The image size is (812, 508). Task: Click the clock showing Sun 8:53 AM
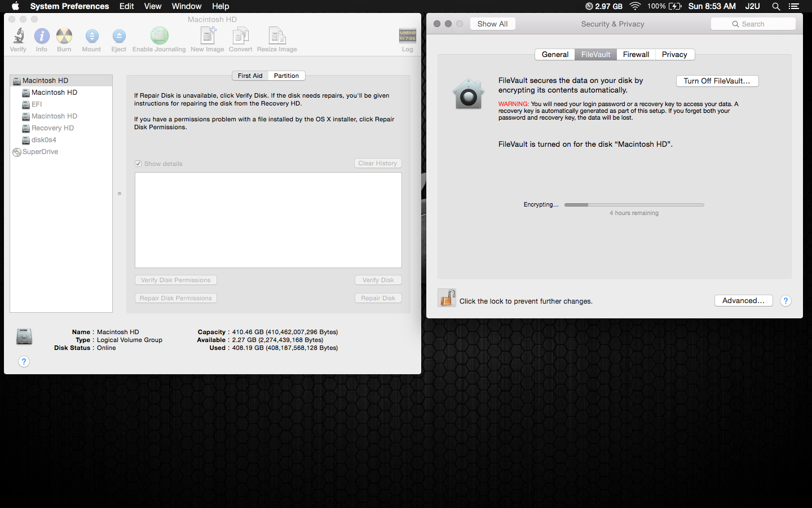(x=712, y=6)
